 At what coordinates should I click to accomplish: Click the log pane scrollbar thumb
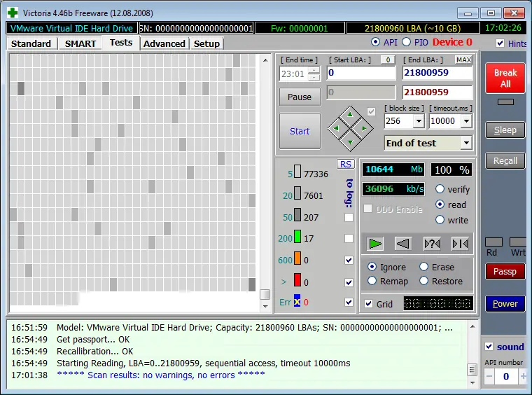coord(472,370)
